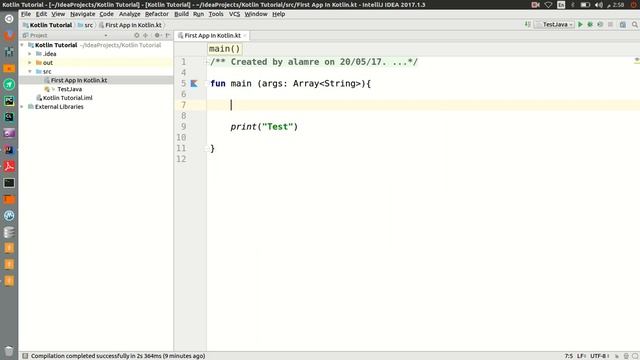This screenshot has width=640, height=360.
Task: Open the Refactor menu
Action: coord(157,14)
